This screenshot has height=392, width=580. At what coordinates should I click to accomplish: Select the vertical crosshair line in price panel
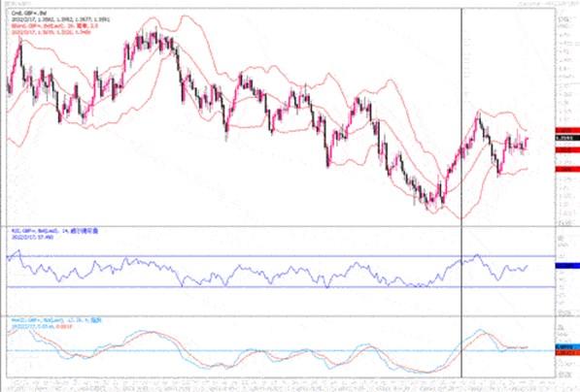[x=461, y=116]
